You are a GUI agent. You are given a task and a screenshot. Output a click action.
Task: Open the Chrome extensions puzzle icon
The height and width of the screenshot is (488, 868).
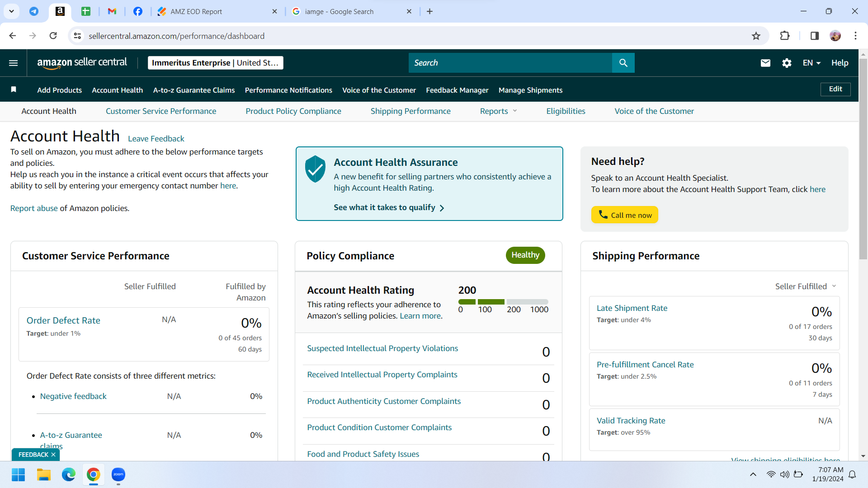tap(785, 36)
